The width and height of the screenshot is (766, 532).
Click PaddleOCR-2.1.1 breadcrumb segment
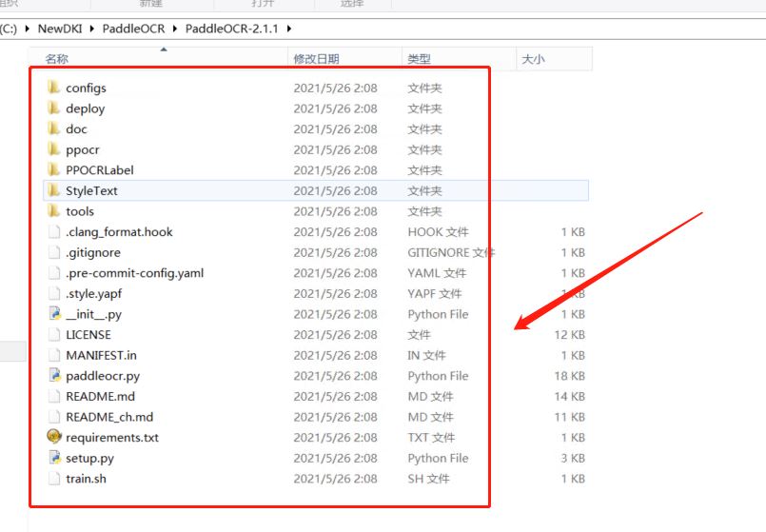(x=231, y=29)
